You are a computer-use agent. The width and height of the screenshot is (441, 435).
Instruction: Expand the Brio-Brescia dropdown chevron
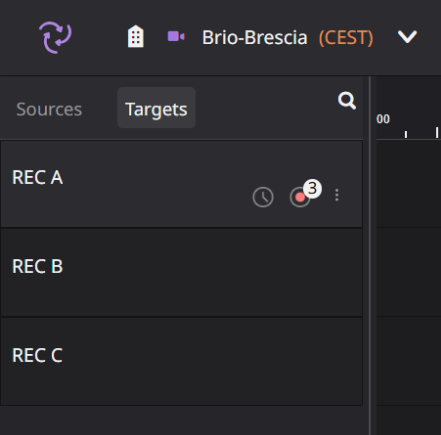click(x=407, y=37)
